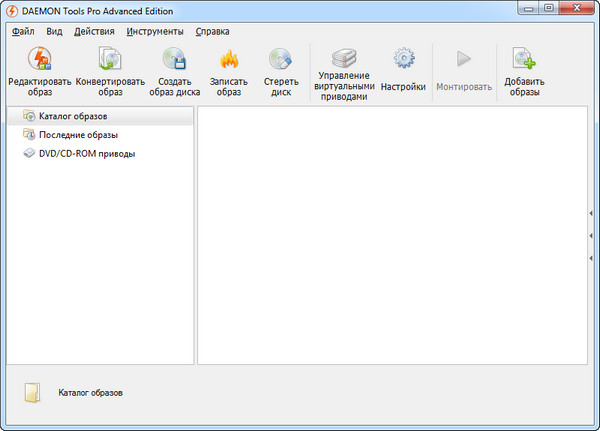Screen dimensions: 600x431
Task: Expand the top right-edge panel arrow
Action: (x=591, y=213)
